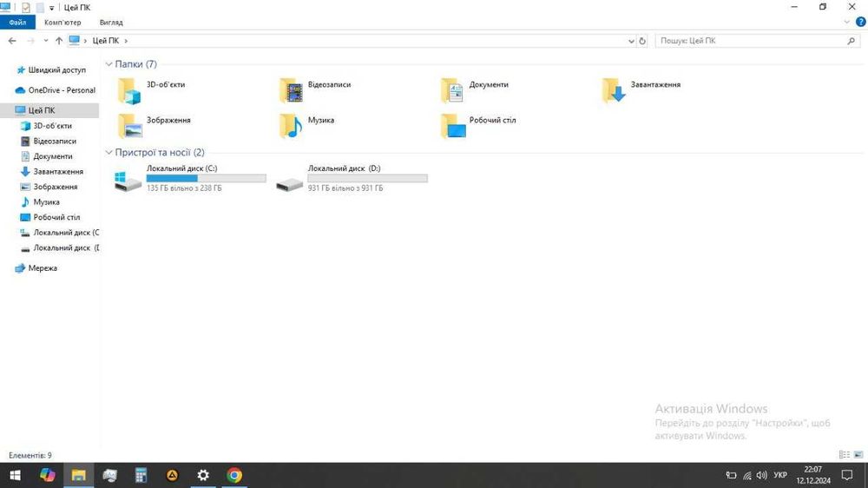Click the '931 ГБ вільно з 931 ГБ' text
868x488 pixels.
(345, 188)
